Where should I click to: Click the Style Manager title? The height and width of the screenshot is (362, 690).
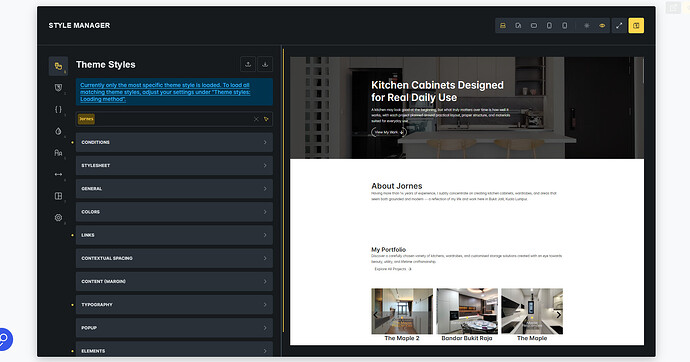pos(79,26)
